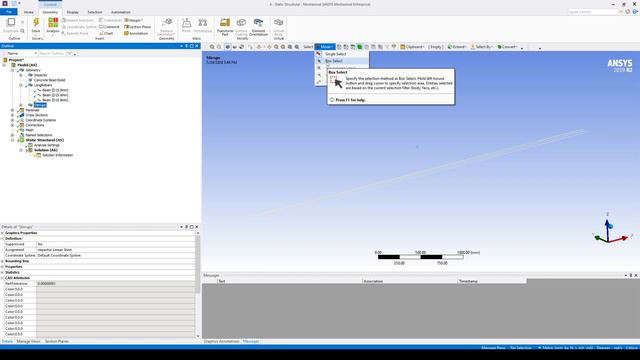This screenshot has width=640, height=360.
Task: Click the first zoom icon on graphics toolbar
Action: 212,47
